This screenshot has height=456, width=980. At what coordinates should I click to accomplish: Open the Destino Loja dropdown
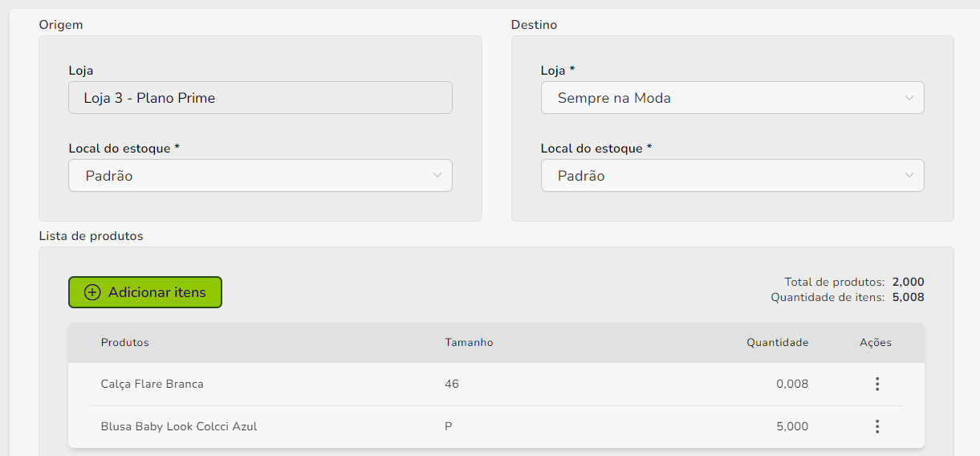coord(732,98)
